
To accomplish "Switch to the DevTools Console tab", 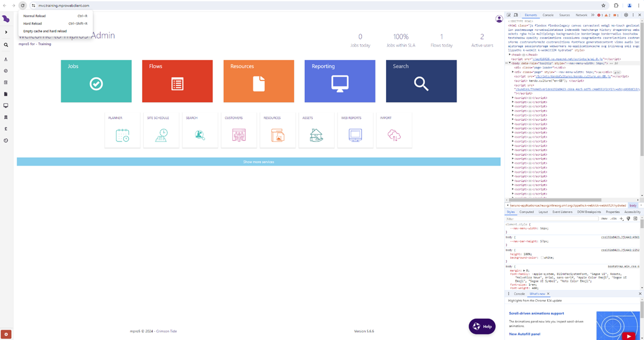I will point(548,15).
